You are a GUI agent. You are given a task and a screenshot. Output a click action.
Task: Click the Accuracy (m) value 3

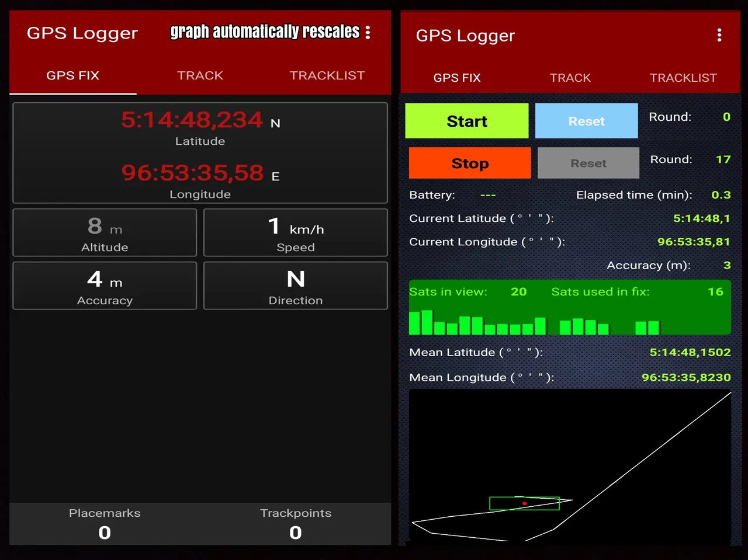click(x=727, y=265)
